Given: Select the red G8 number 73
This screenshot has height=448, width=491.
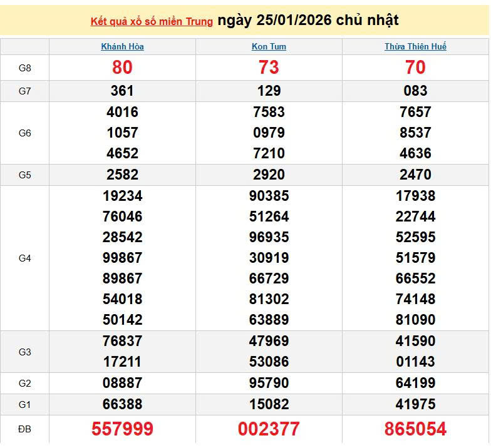Looking at the screenshot, I should 269,68.
